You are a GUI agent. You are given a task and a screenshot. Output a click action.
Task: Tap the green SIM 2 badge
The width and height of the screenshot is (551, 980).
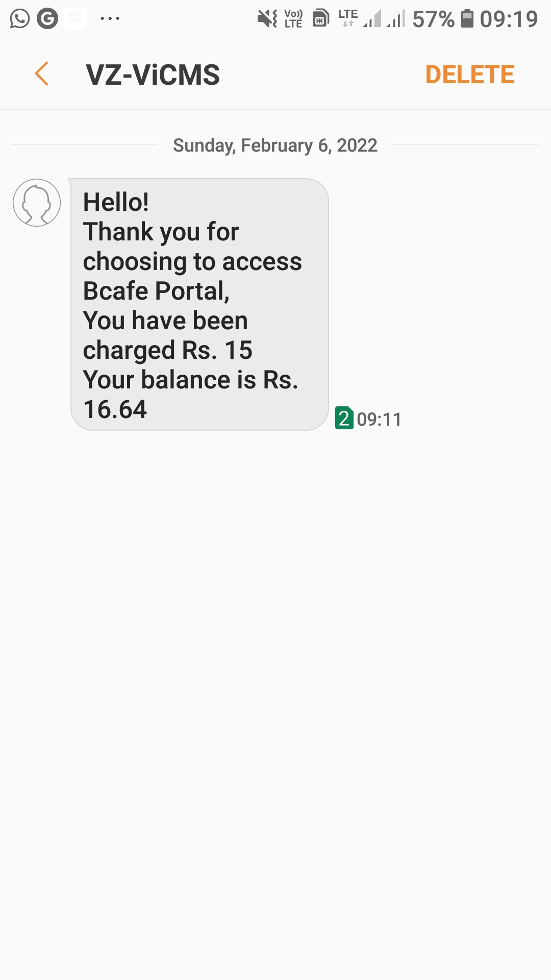point(344,418)
